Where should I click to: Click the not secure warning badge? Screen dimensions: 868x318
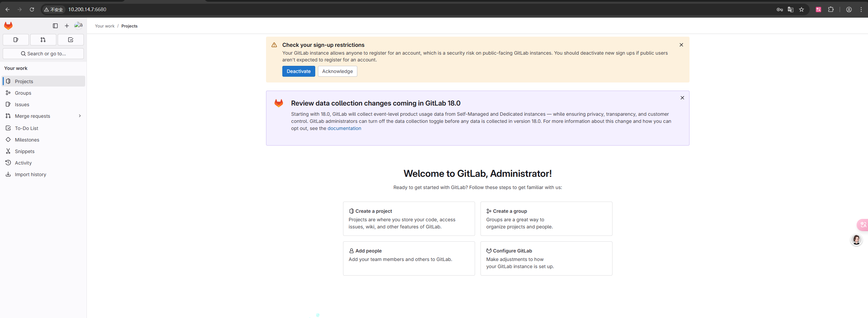(x=54, y=10)
